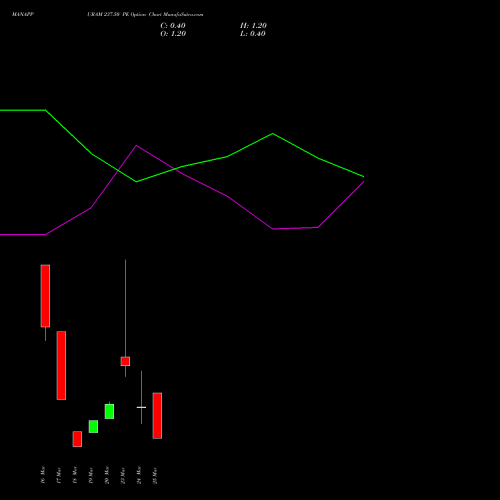Screen dimensions: 500x500
Task: Click the '17 Mar' date axis label
Action: [59, 475]
